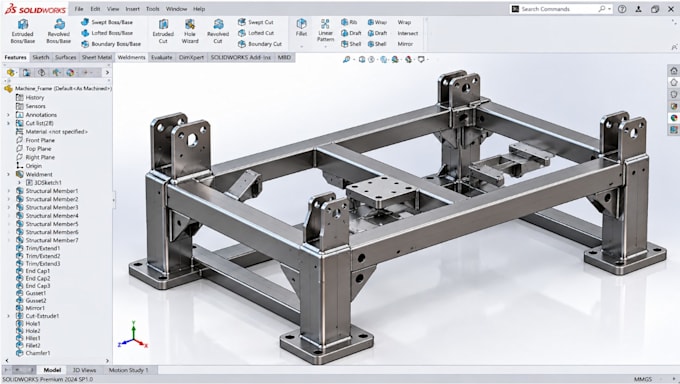The width and height of the screenshot is (680, 384).
Task: Open the Search Commands dropdown arrow
Action: (x=609, y=9)
